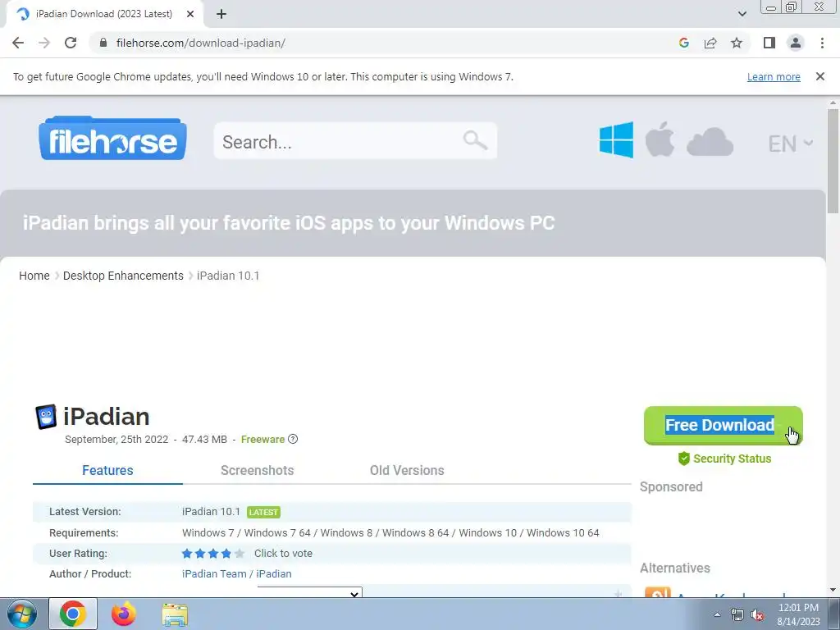Screen dimensions: 840x630
Task: Click the iPadian title heading
Action: point(106,417)
